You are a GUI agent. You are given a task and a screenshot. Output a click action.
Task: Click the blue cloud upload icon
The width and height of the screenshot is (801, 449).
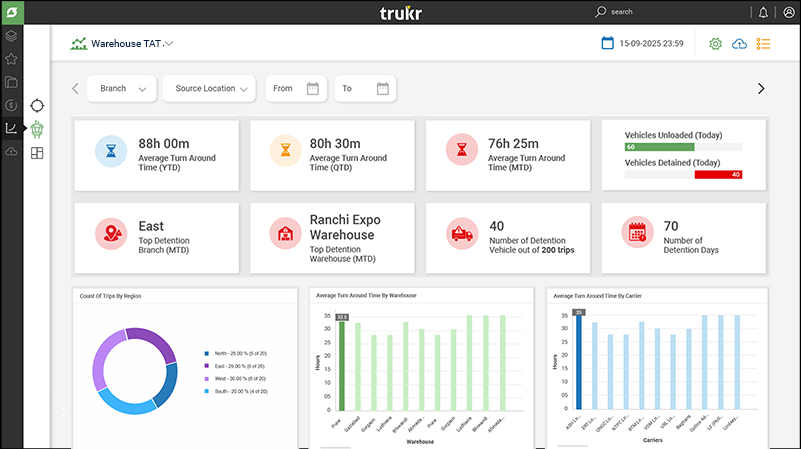point(740,44)
